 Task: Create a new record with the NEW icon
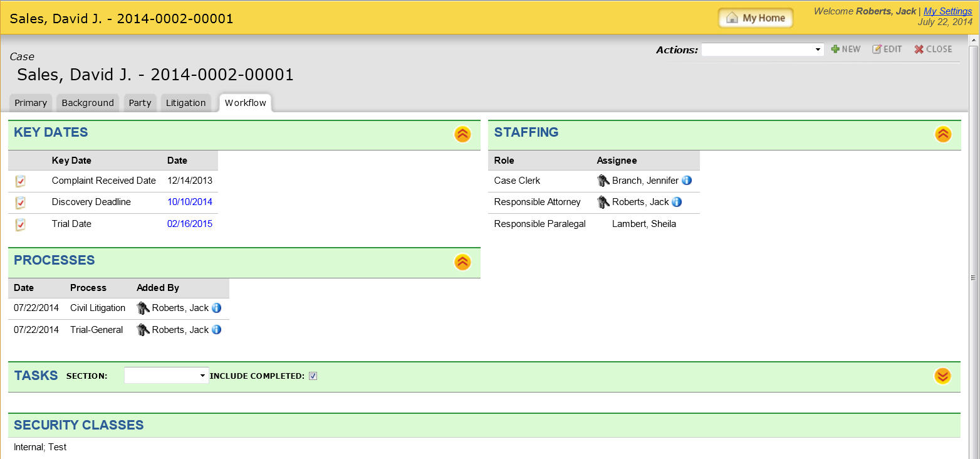(846, 49)
